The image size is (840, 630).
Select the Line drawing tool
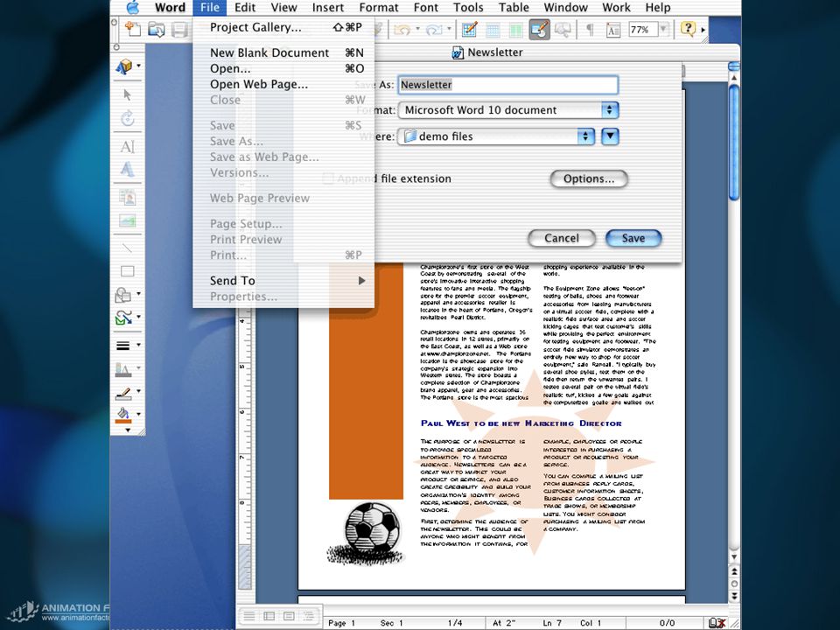128,248
